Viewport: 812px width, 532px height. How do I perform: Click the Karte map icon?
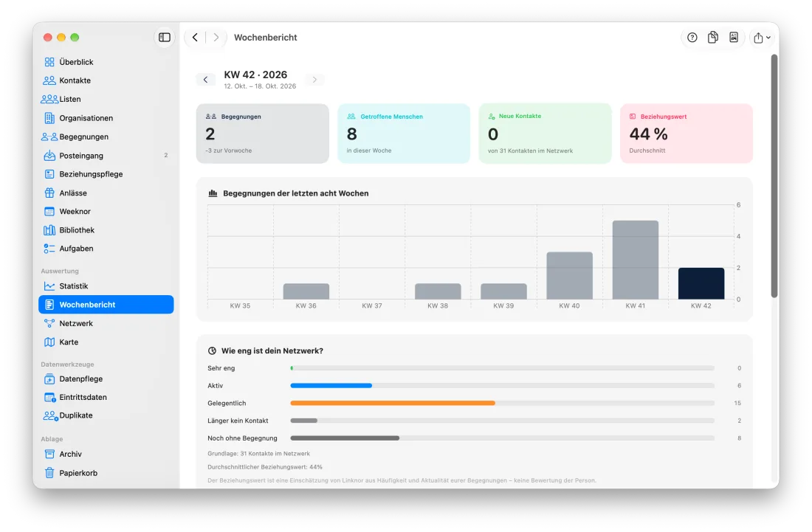pos(49,342)
